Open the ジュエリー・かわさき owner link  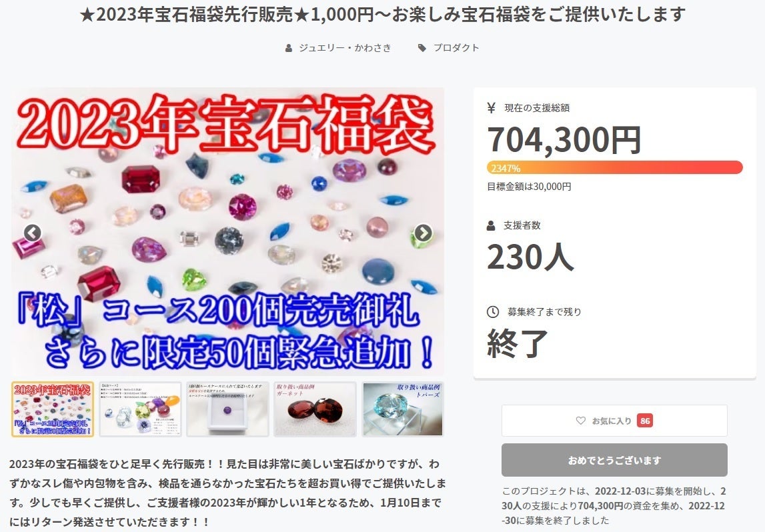click(345, 48)
